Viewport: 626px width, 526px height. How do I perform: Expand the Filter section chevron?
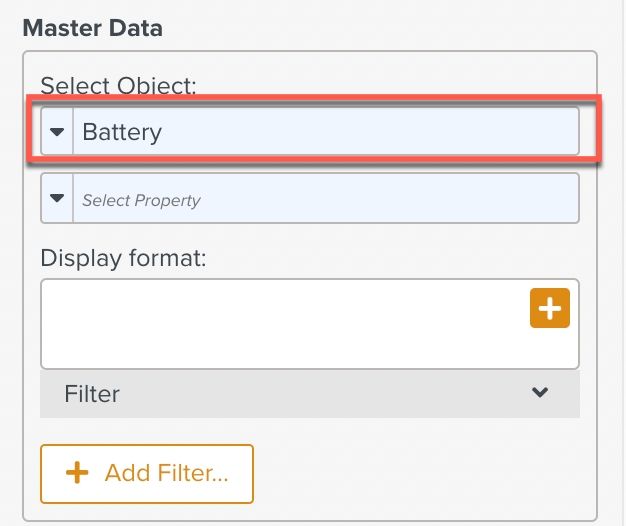(x=540, y=393)
